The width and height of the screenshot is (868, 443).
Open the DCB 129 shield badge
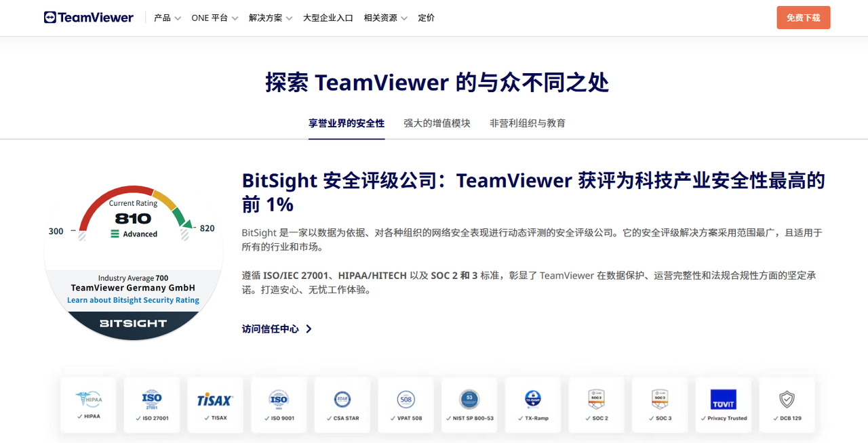coord(787,405)
